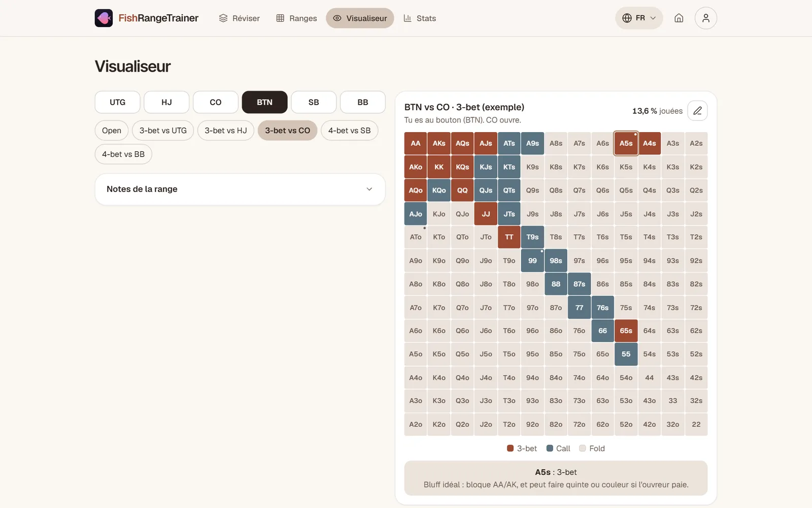This screenshot has height=508, width=812.
Task: Open the Ranges tab
Action: coord(296,18)
